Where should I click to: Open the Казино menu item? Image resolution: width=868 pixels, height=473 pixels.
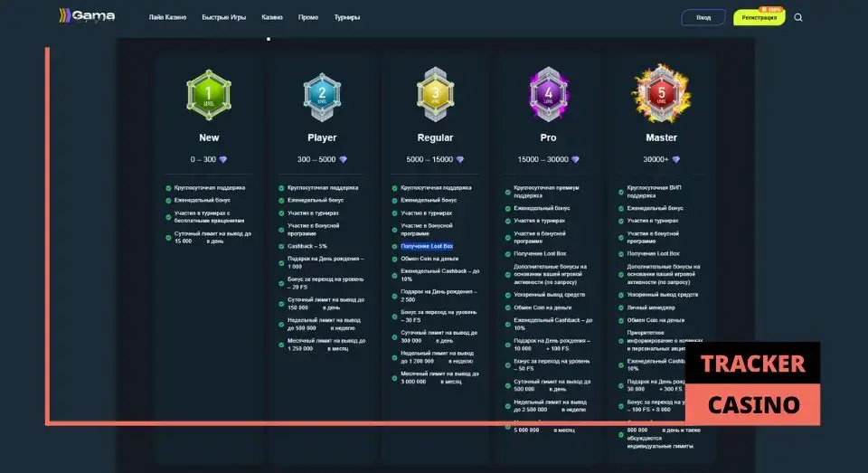(272, 17)
